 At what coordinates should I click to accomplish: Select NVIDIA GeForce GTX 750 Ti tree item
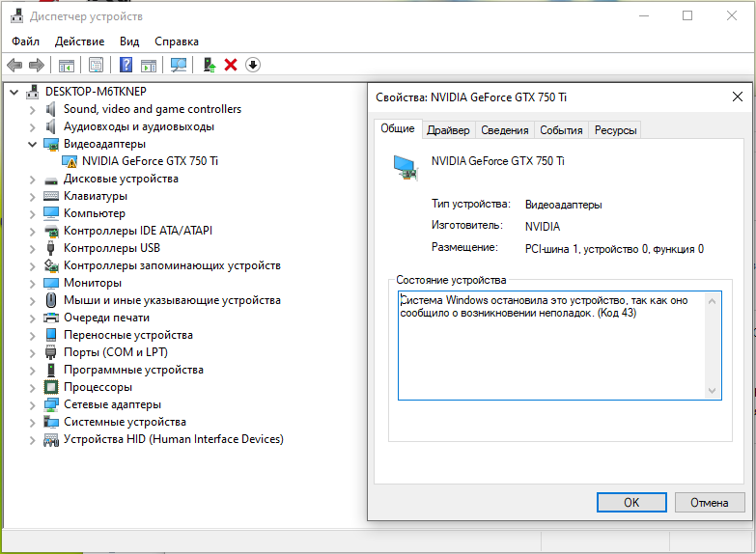pyautogui.click(x=150, y=161)
